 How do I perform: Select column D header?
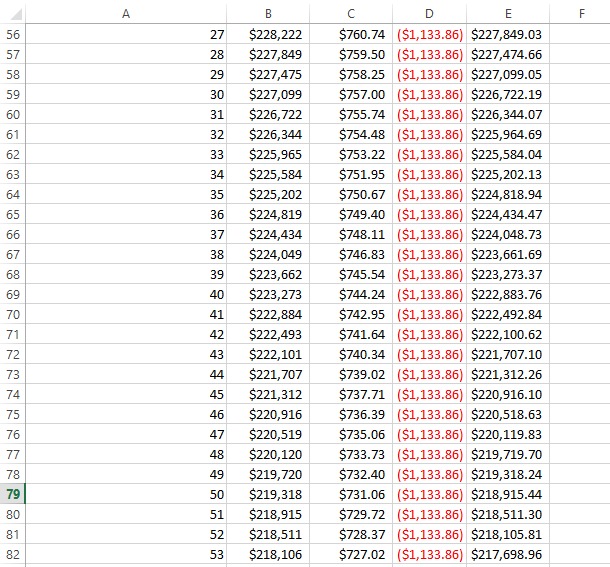(429, 14)
